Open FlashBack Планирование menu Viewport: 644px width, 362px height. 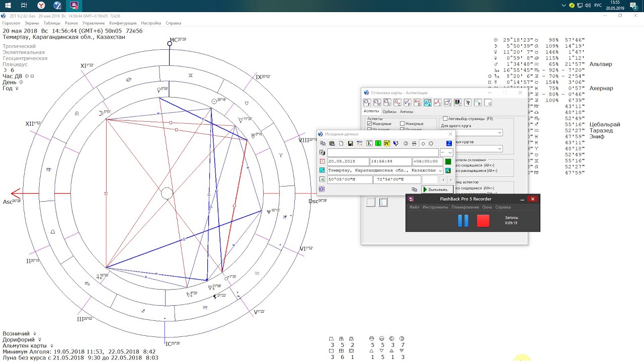[465, 207]
